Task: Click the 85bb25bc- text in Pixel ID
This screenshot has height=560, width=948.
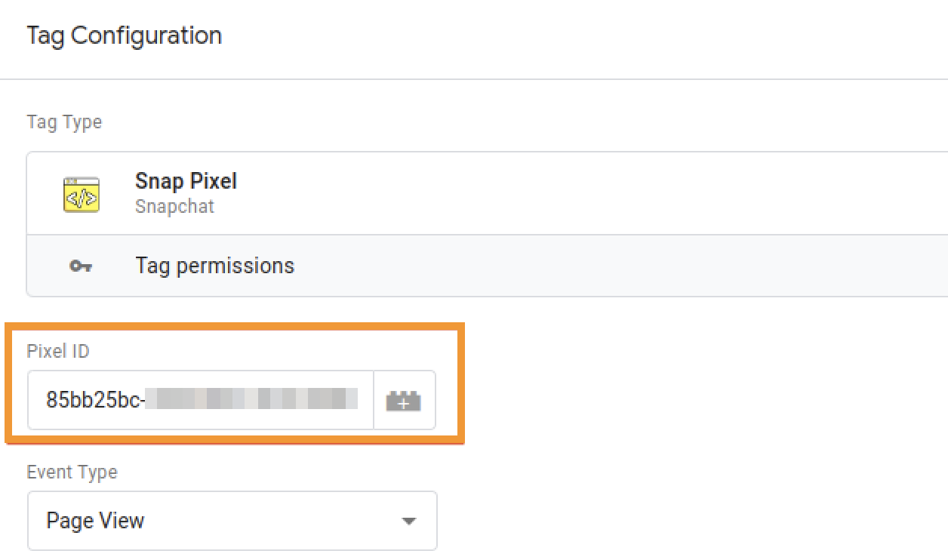Action: [x=95, y=400]
